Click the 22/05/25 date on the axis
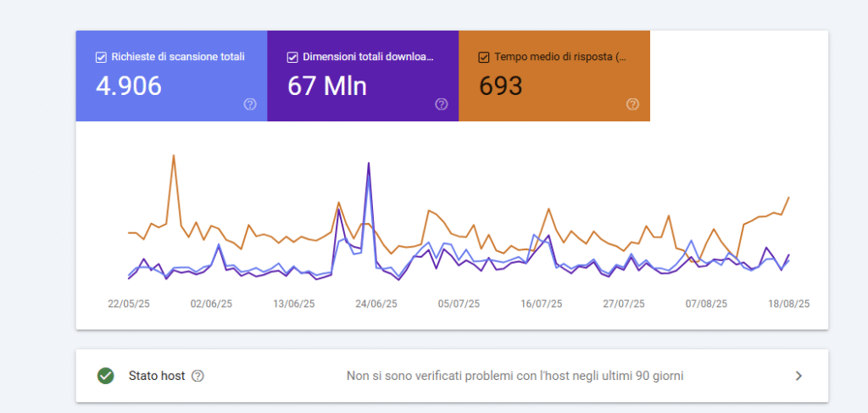This screenshot has width=868, height=413. pos(129,303)
